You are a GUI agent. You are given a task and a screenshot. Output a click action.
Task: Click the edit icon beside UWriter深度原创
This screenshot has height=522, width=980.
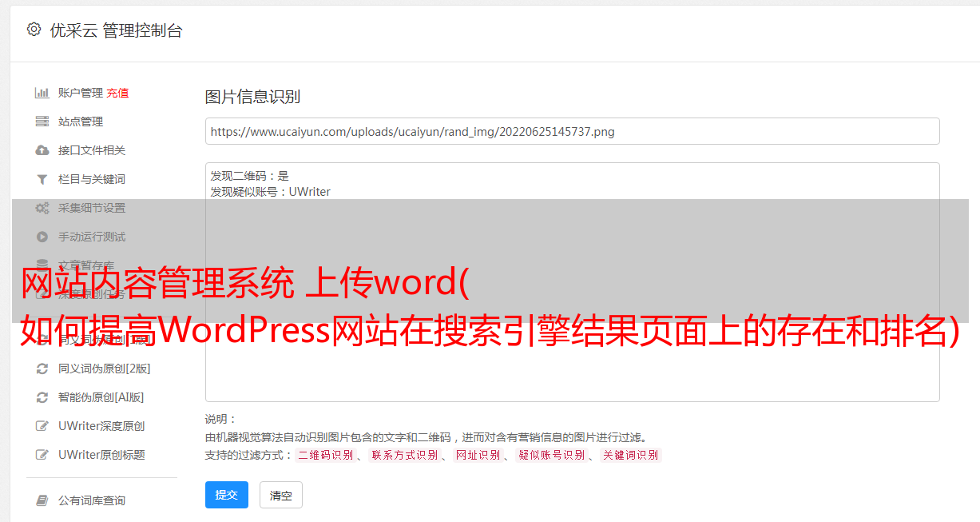coord(42,426)
